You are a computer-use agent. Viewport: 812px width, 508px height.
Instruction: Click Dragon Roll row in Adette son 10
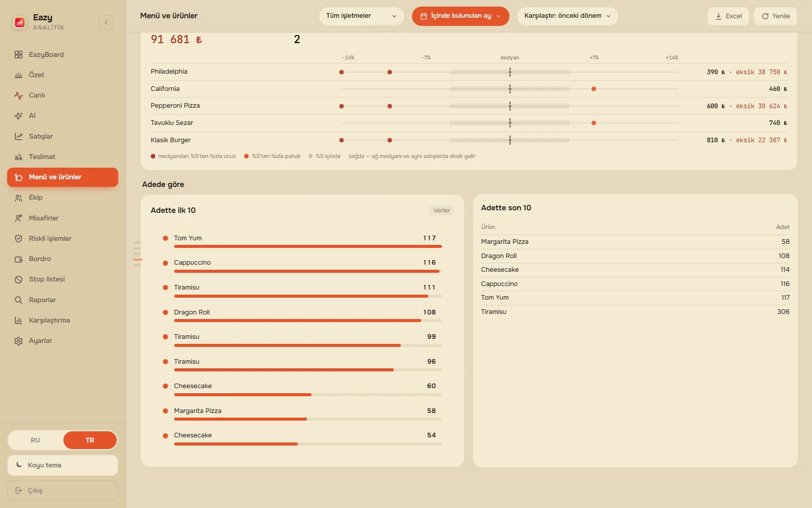point(635,256)
